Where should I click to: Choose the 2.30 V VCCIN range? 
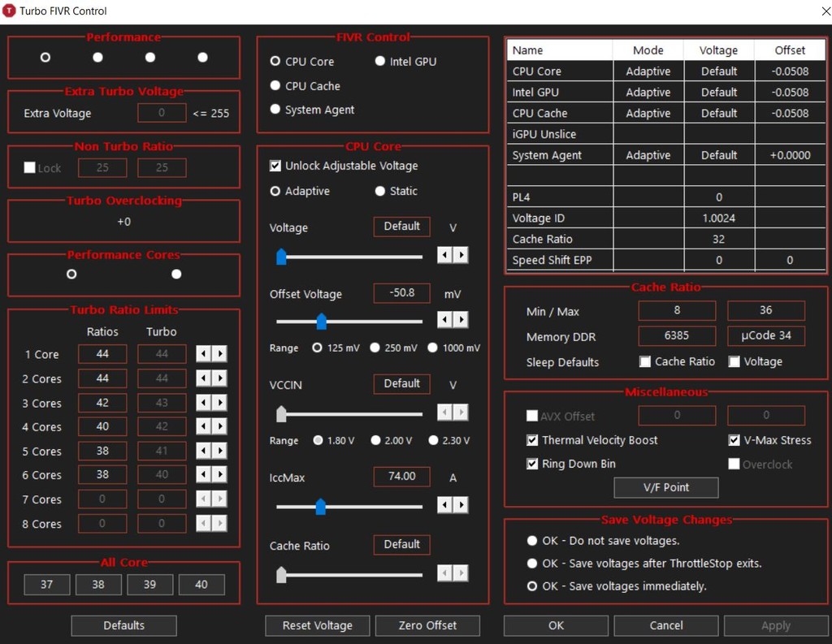(433, 441)
